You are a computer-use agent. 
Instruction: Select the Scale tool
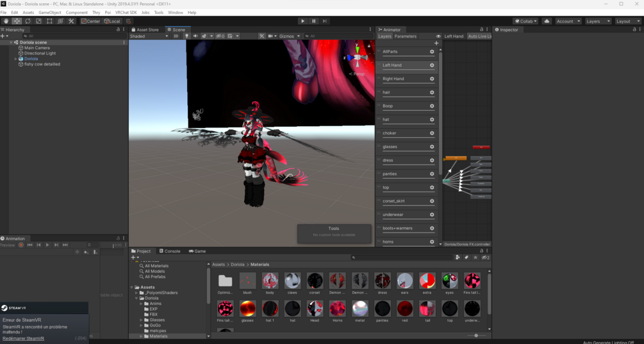coord(38,21)
